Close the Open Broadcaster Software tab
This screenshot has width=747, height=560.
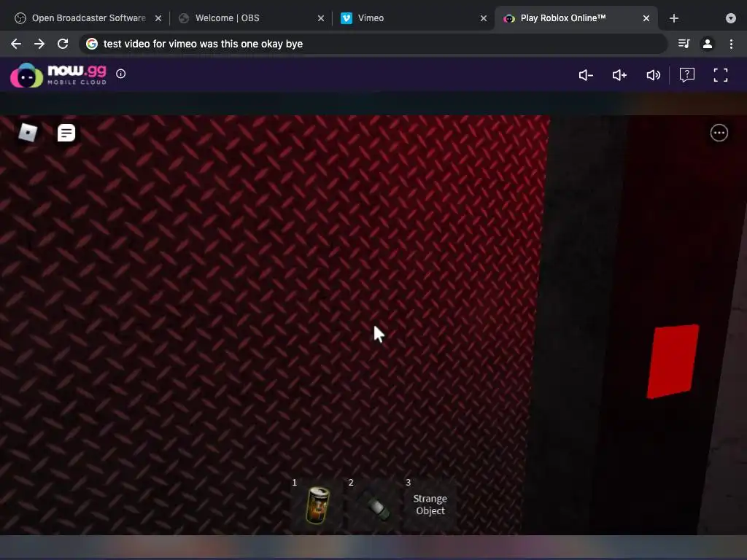(158, 18)
